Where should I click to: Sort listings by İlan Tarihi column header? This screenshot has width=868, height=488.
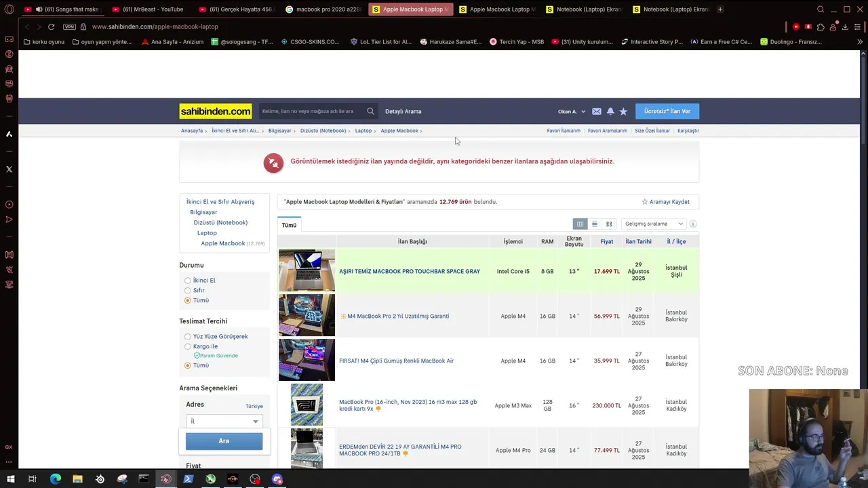(638, 241)
